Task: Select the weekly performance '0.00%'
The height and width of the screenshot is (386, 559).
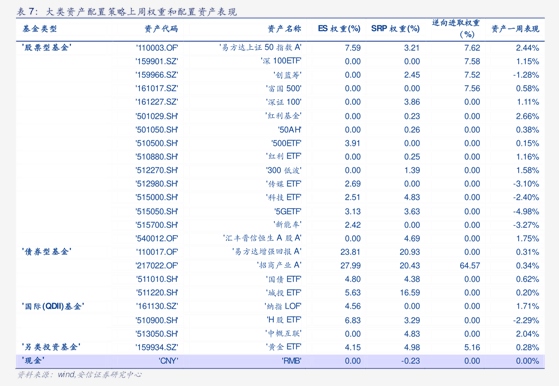Action: point(527,361)
